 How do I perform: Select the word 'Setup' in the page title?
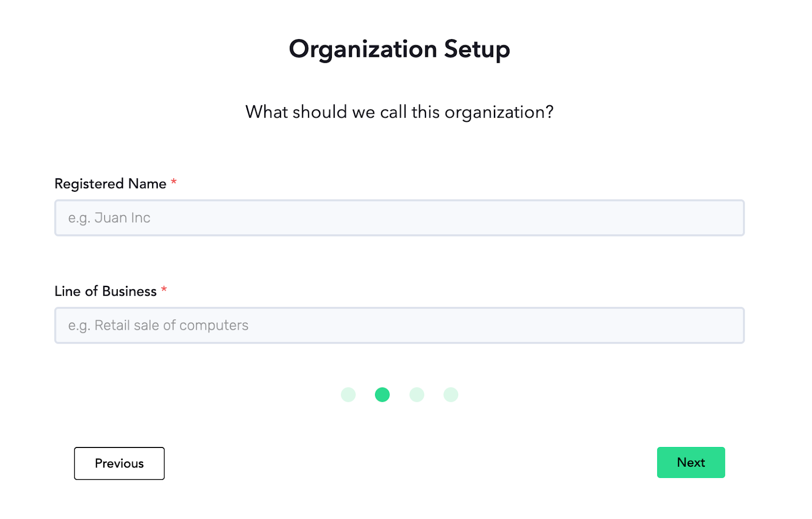coord(477,50)
